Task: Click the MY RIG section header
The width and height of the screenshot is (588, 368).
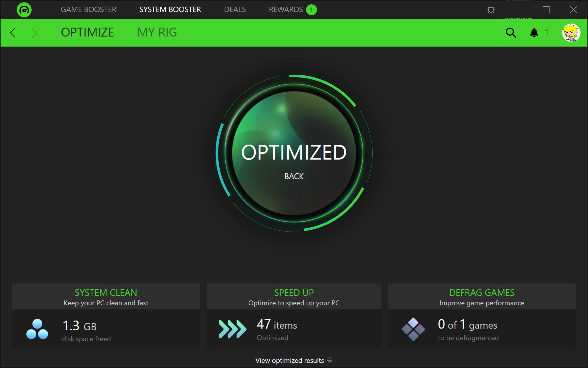Action: click(x=157, y=32)
